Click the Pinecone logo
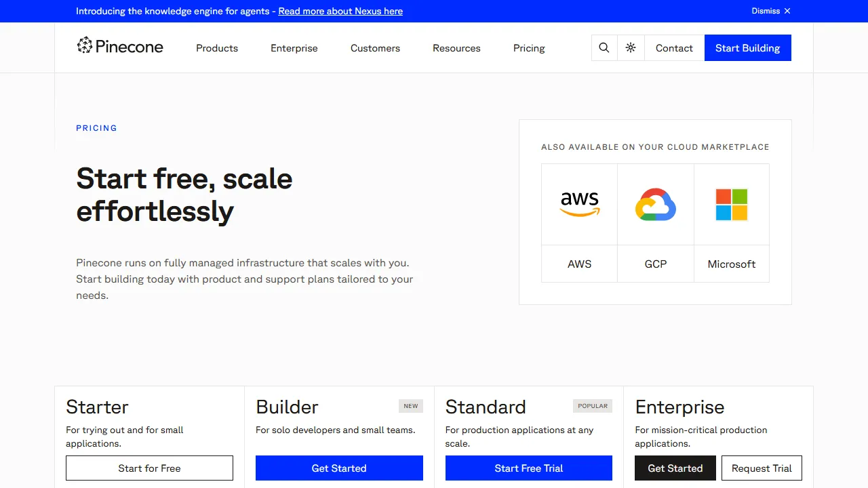The width and height of the screenshot is (868, 488). [x=120, y=46]
